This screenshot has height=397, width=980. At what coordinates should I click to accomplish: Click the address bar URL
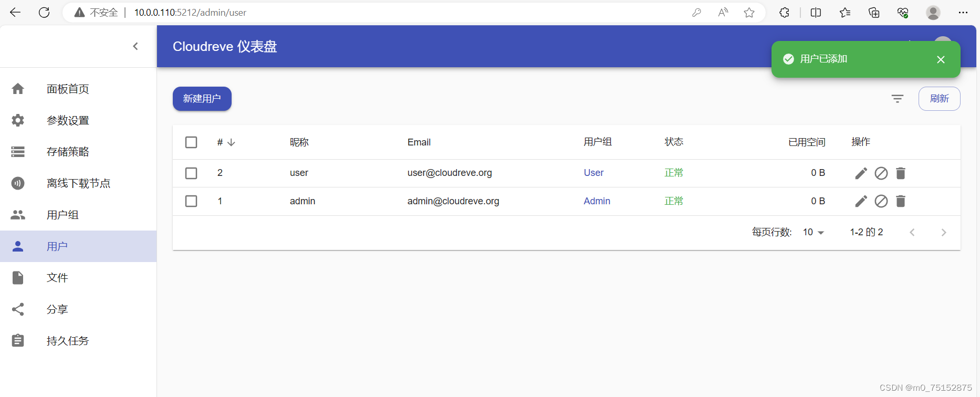pyautogui.click(x=190, y=13)
